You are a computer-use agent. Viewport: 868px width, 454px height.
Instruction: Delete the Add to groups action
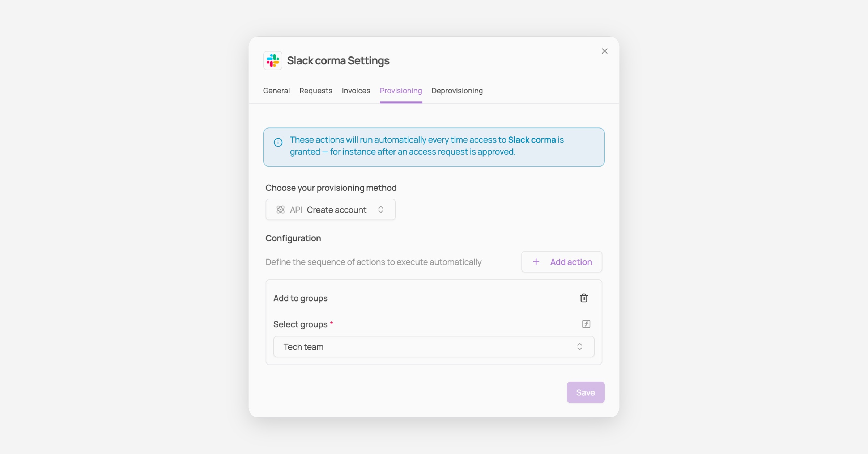(x=584, y=298)
